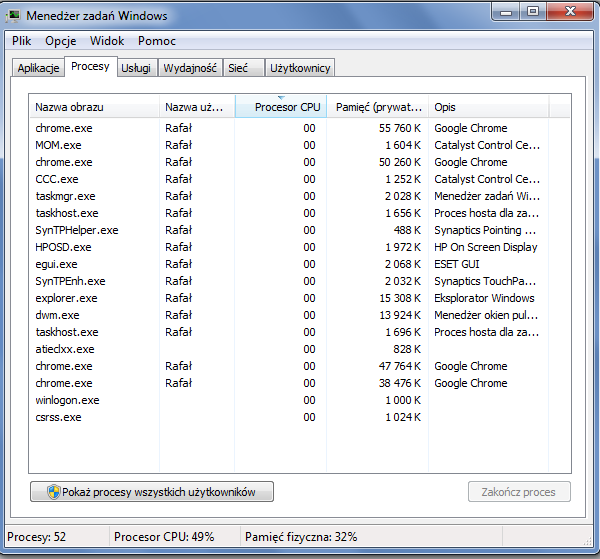Select the SynTPEnh.exe process

(x=300, y=281)
